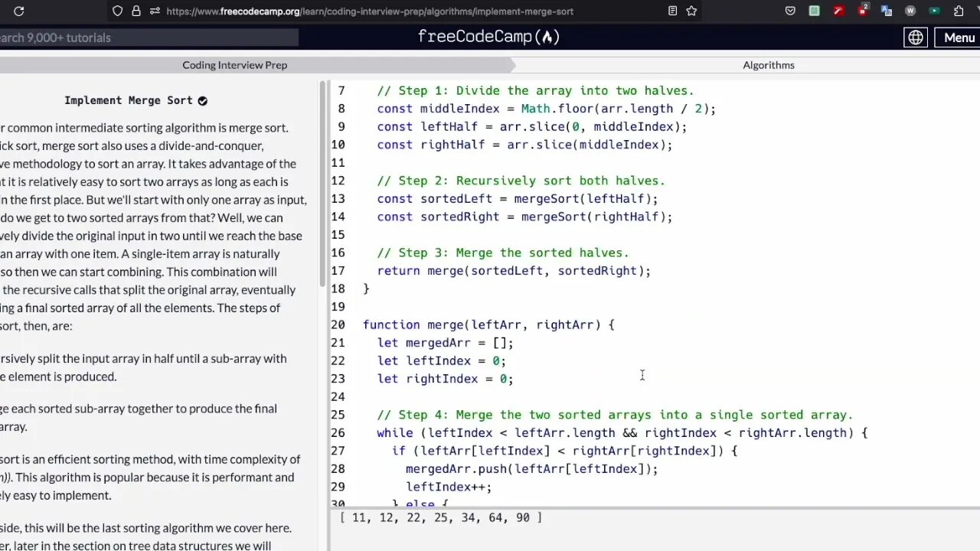
Task: Click the padlock site security icon
Action: [136, 11]
